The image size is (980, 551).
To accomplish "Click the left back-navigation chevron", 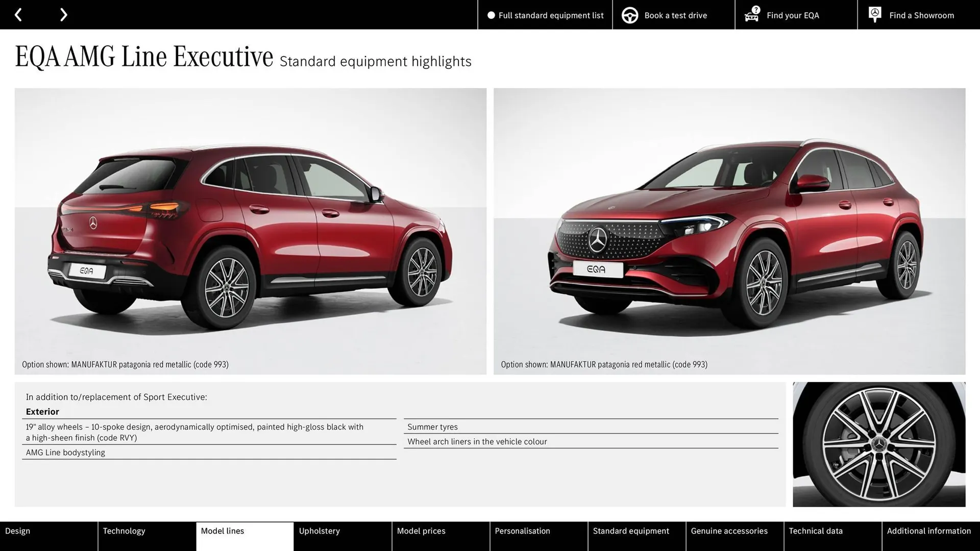I will (x=18, y=14).
